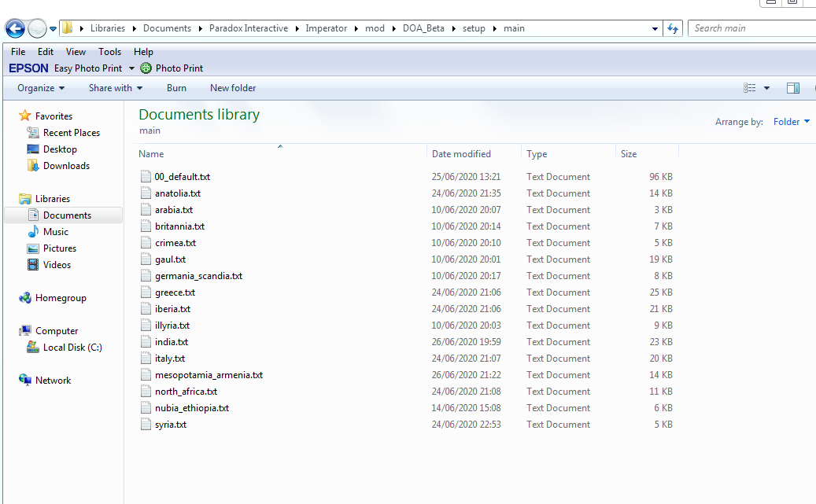Click the New folder button
This screenshot has height=504, width=816.
pos(233,88)
